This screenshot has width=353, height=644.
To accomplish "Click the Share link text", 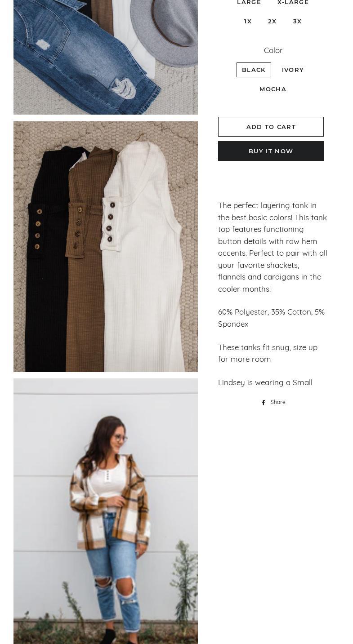I will (x=278, y=402).
